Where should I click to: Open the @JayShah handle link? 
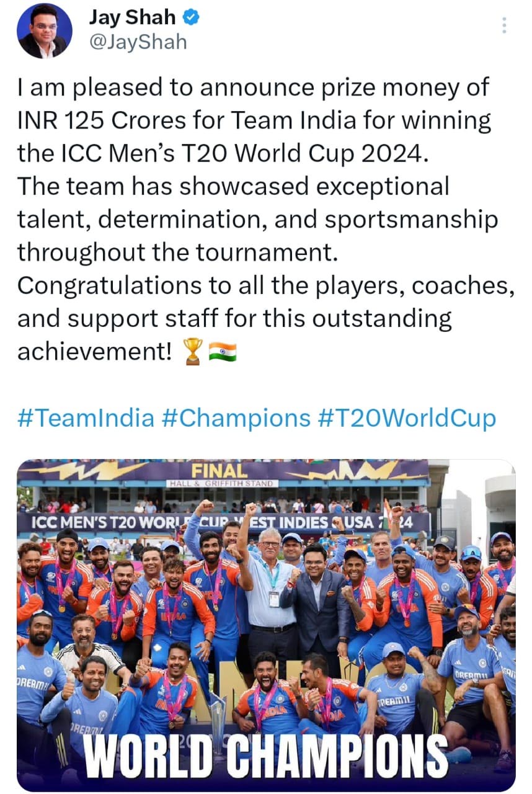[x=137, y=42]
